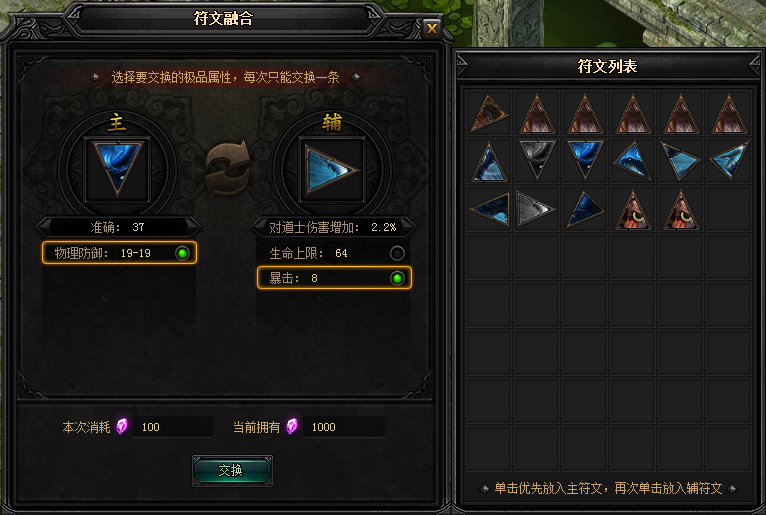The image size is (766, 515).
Task: Toggle the 物理防御 19-19 attribute radio
Action: pyautogui.click(x=182, y=253)
